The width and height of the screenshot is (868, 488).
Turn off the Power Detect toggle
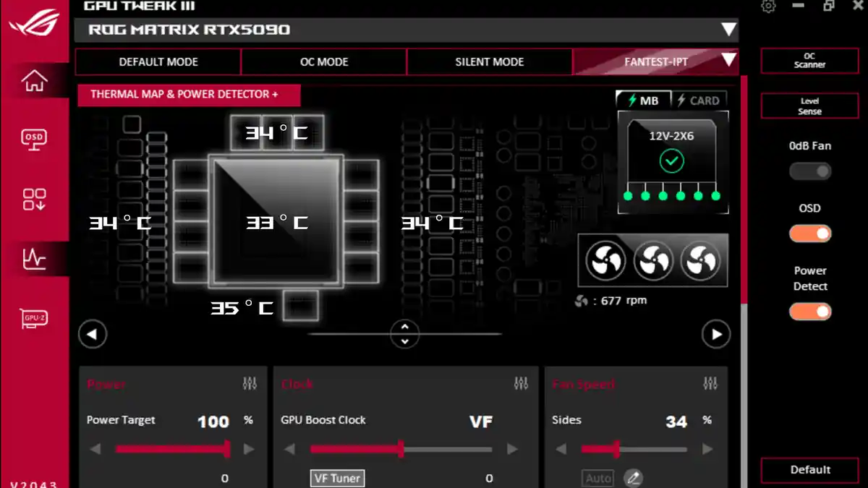[x=809, y=311]
